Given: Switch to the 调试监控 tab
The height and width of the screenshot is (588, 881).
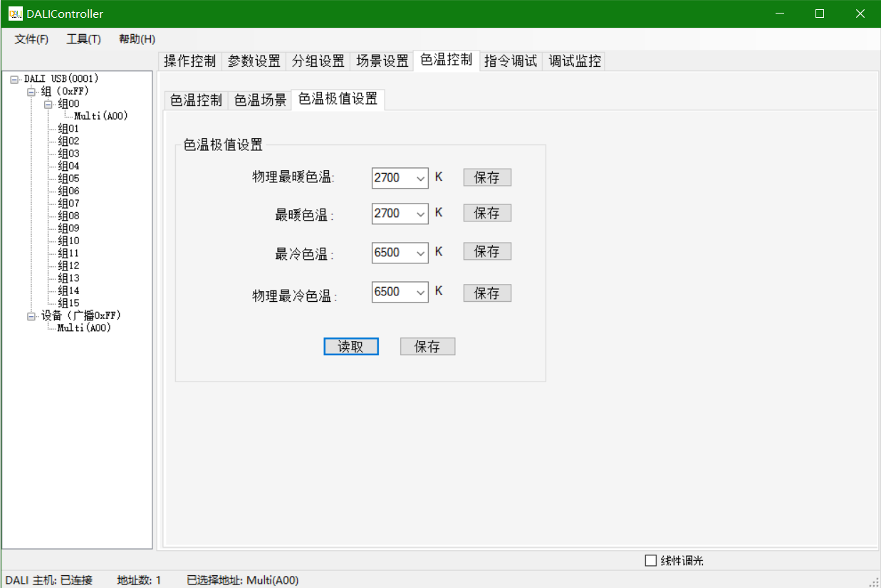Looking at the screenshot, I should (574, 61).
